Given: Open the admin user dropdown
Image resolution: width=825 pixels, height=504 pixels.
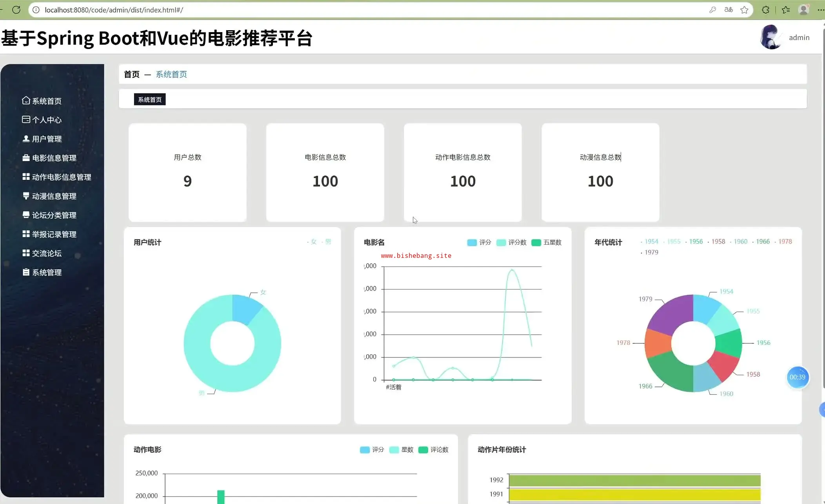Looking at the screenshot, I should point(799,38).
